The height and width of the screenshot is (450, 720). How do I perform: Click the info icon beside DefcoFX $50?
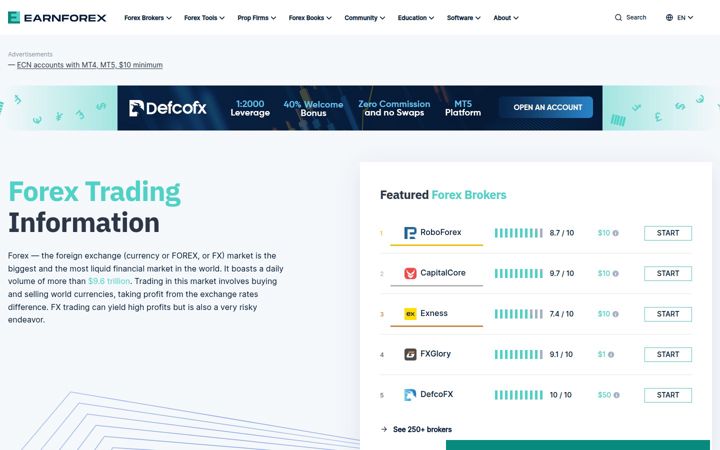[x=616, y=394]
